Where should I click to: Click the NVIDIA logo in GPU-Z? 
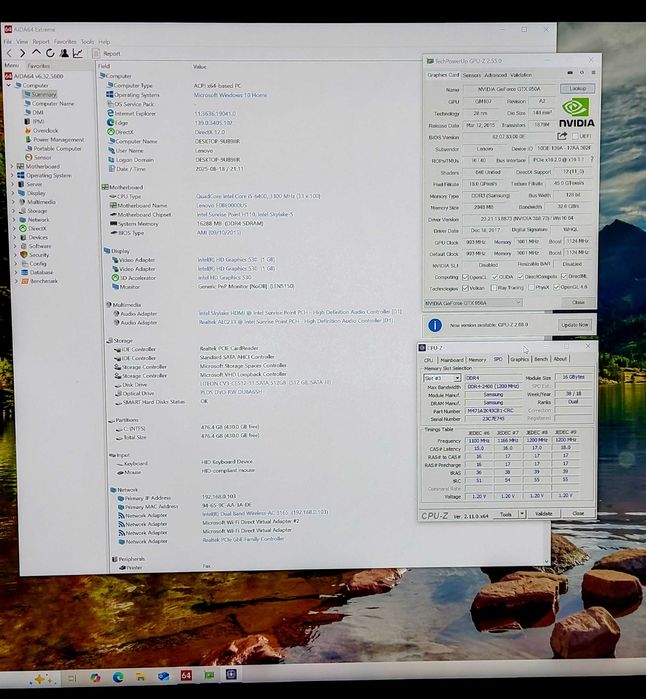(x=577, y=113)
